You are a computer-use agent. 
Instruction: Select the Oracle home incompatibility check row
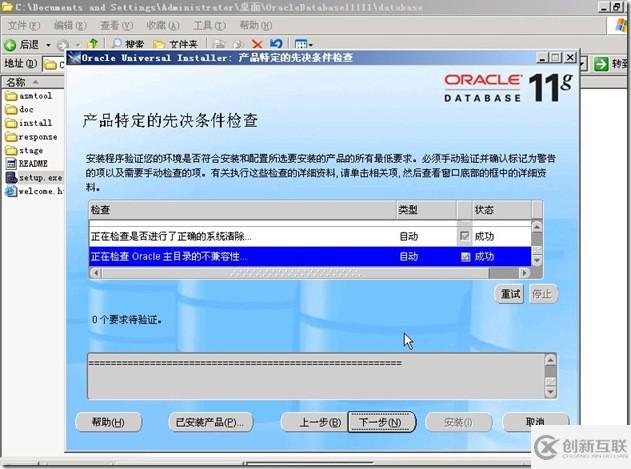(x=309, y=256)
